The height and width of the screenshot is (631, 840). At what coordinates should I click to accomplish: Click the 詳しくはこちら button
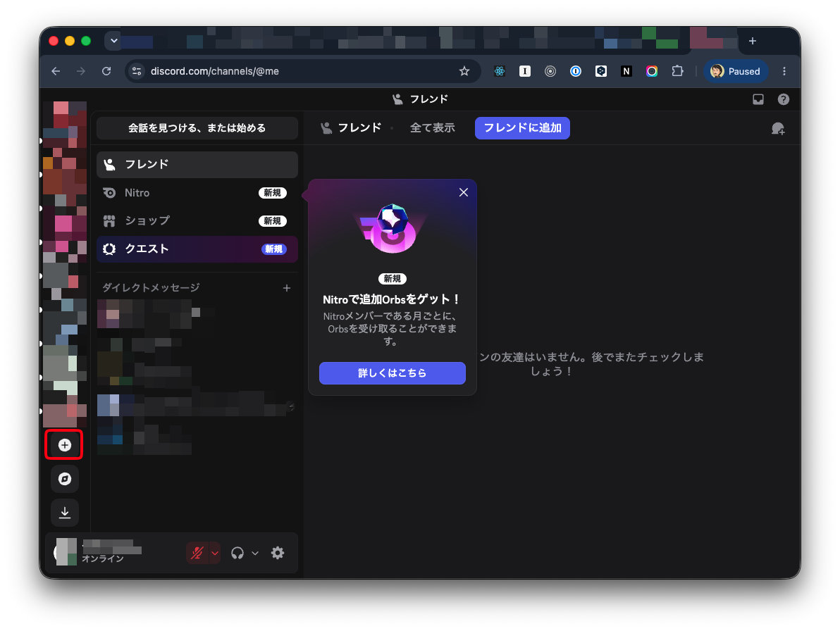[392, 373]
